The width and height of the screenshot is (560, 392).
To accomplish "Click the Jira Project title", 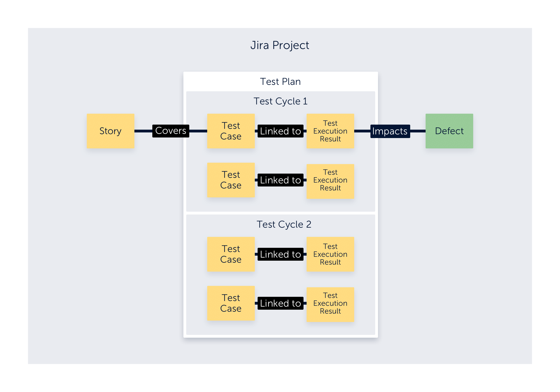I will [x=280, y=45].
